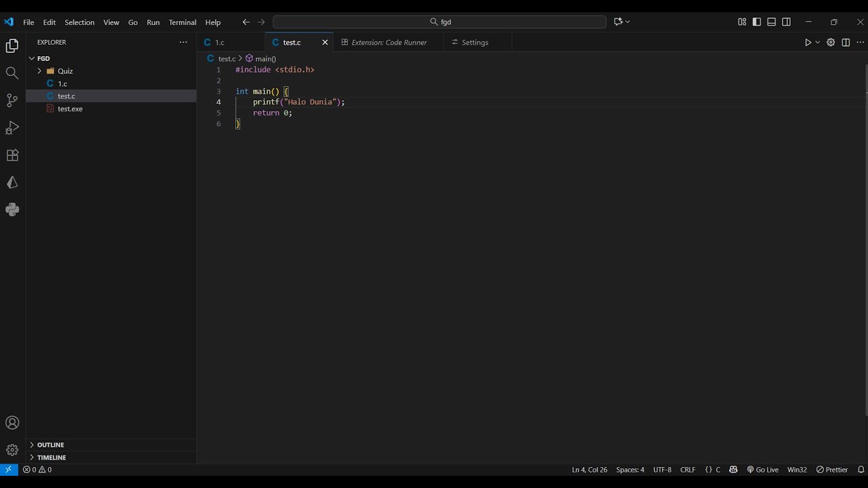
Task: Click the Python icon in activity bar
Action: click(12, 209)
